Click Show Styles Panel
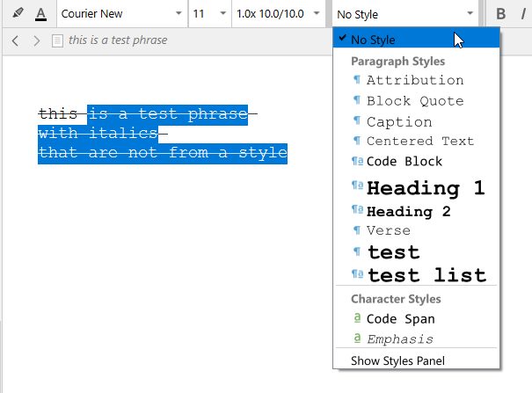 click(x=397, y=360)
